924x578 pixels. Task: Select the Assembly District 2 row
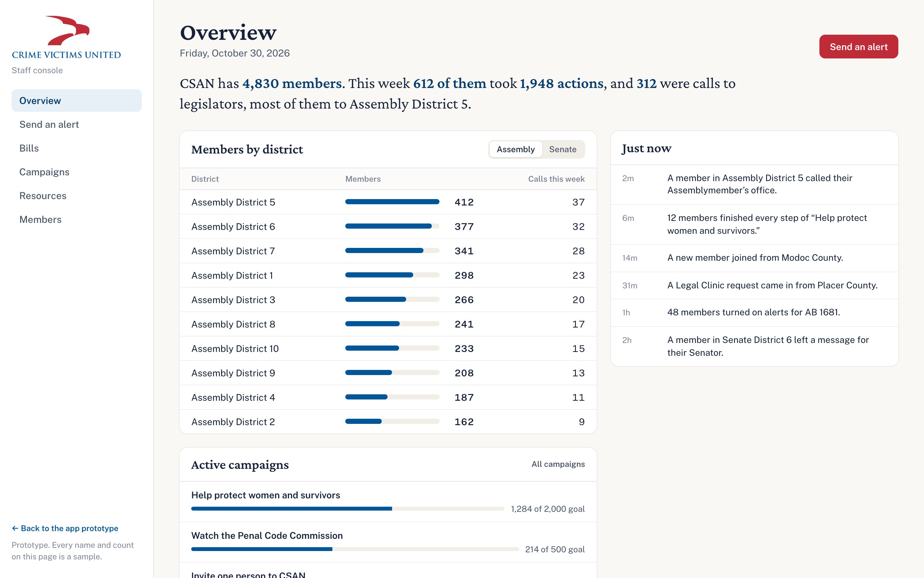click(388, 422)
